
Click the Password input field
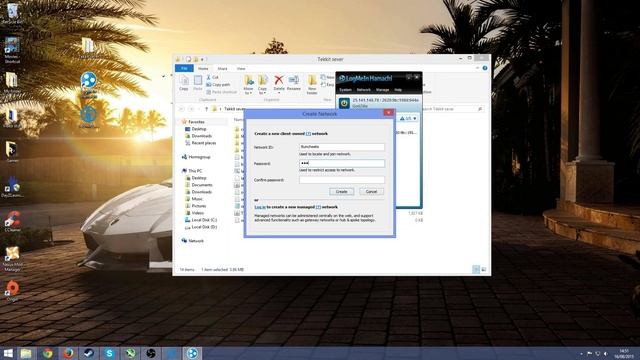pos(342,163)
